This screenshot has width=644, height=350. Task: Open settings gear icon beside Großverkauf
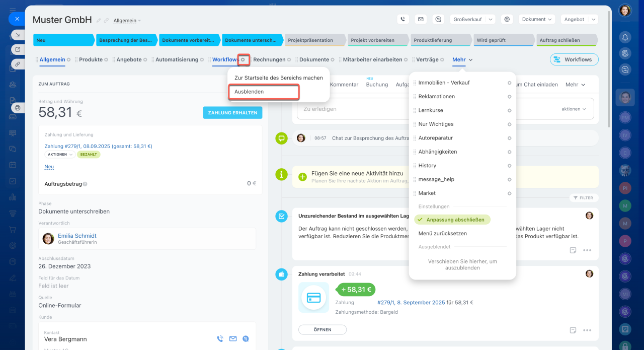pos(507,19)
